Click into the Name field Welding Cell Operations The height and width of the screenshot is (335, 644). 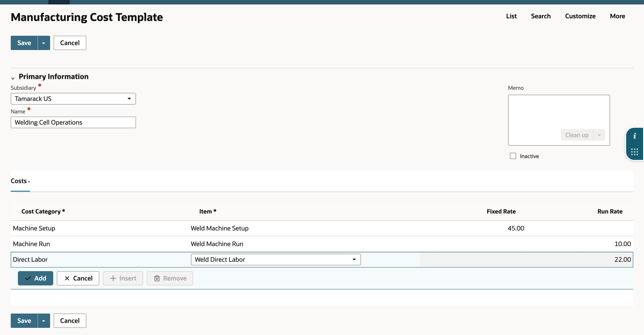73,122
